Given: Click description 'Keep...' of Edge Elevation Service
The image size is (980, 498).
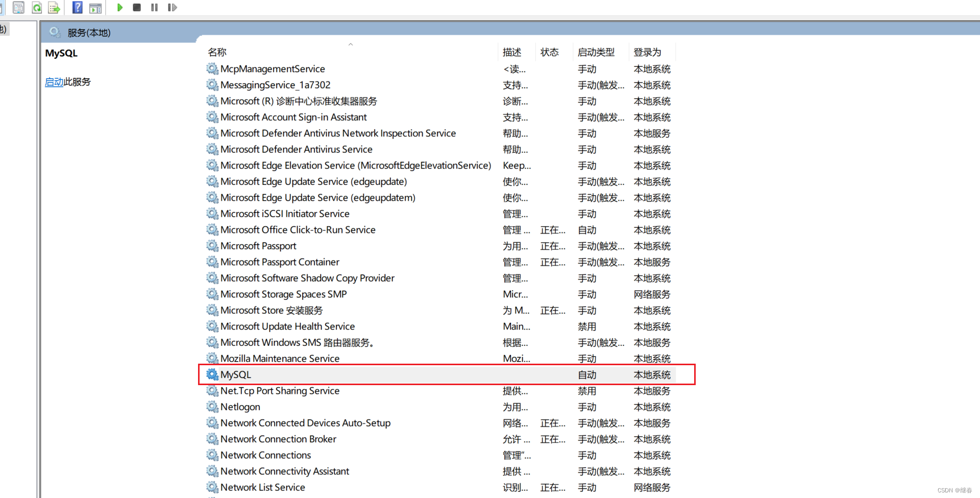Looking at the screenshot, I should point(517,165).
